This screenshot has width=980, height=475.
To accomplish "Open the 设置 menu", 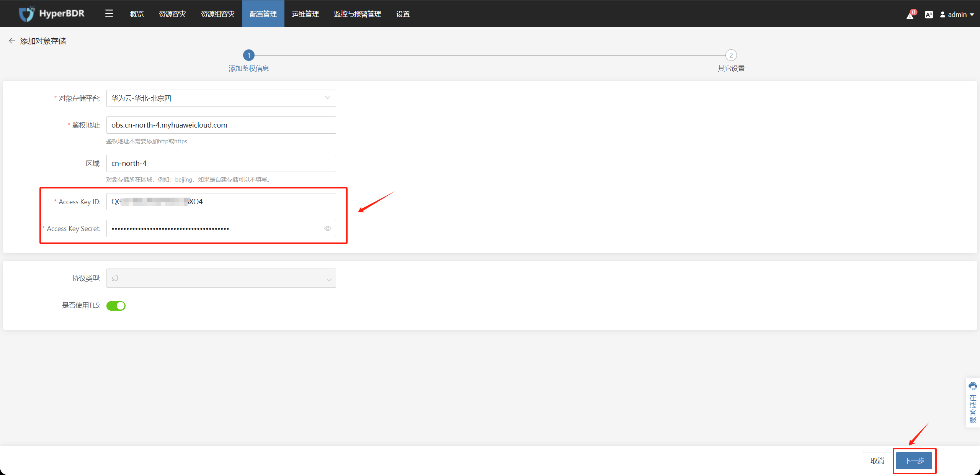I will pos(403,14).
